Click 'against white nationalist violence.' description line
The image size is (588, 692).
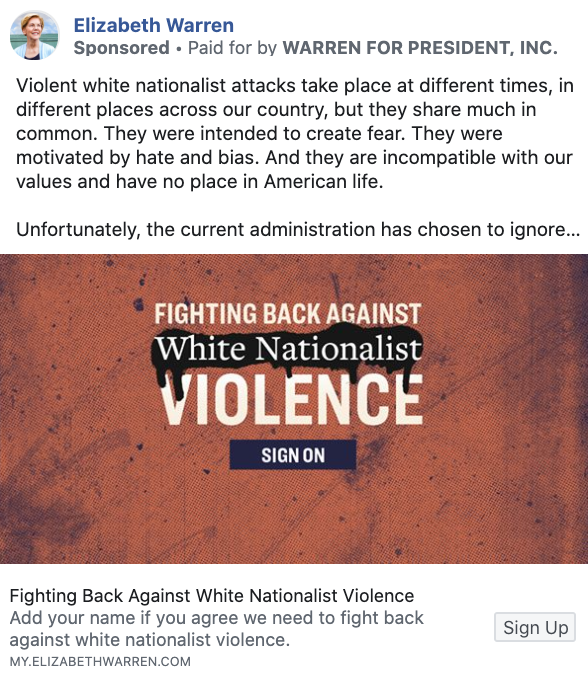150,639
